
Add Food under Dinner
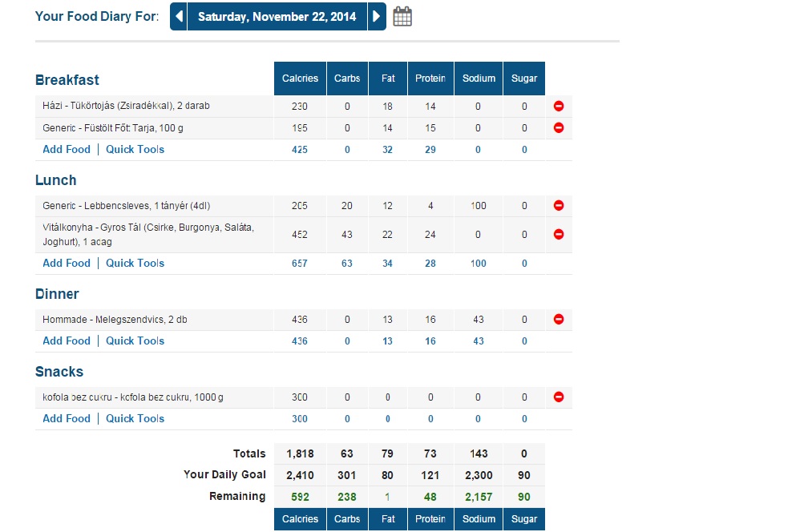tap(67, 341)
